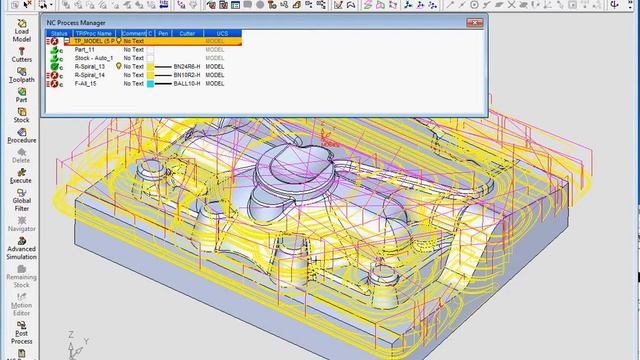Screen dimensions: 640x360
Task: Click the blue arrows icon in top toolbar
Action: pos(164,4)
